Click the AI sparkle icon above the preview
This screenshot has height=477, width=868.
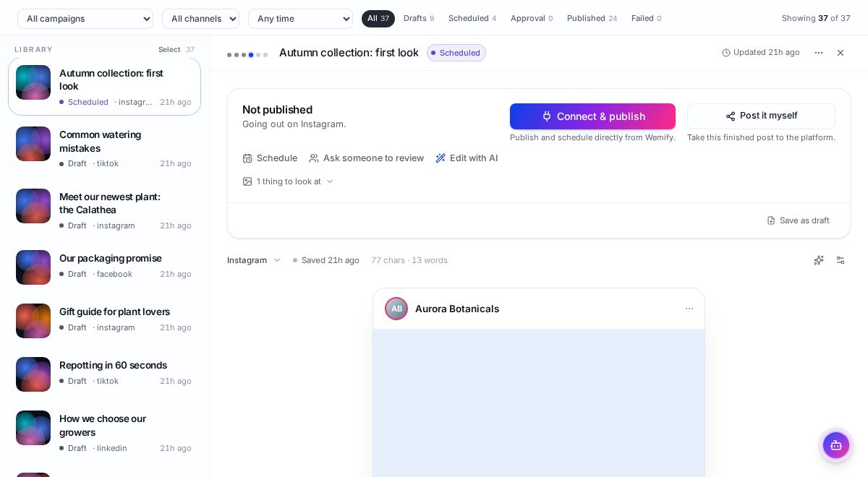[819, 260]
